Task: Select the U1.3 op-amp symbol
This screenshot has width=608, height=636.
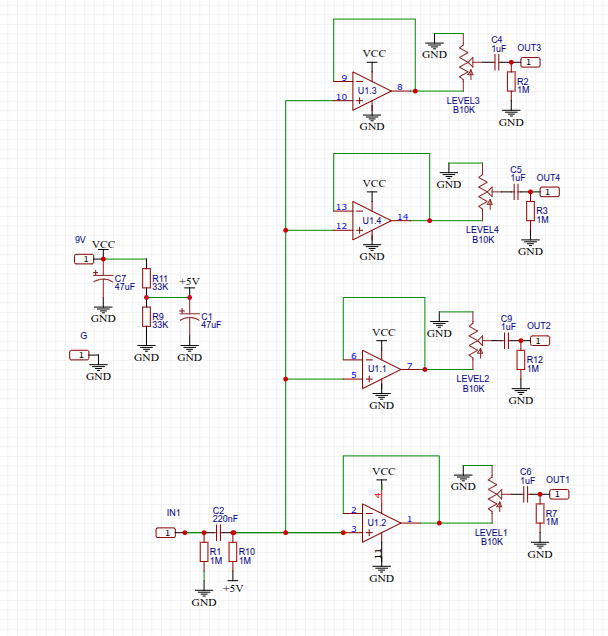Action: click(370, 90)
